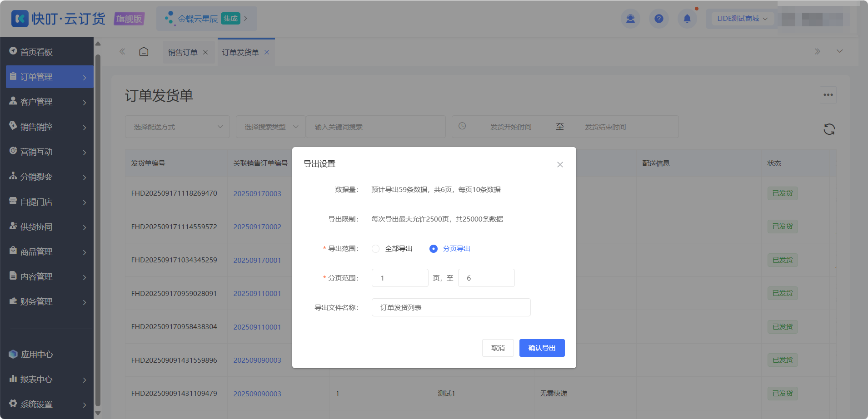
Task: Close the 导出设置 dialog
Action: (x=560, y=164)
